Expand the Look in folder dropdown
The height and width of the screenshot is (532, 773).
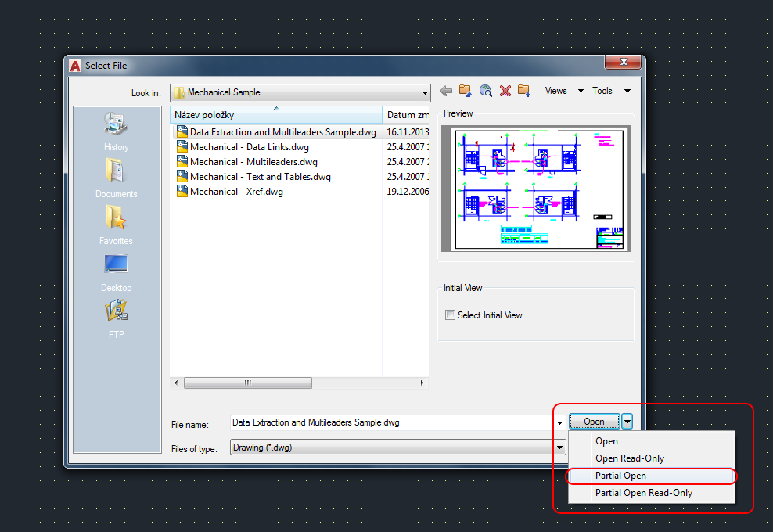pyautogui.click(x=425, y=92)
